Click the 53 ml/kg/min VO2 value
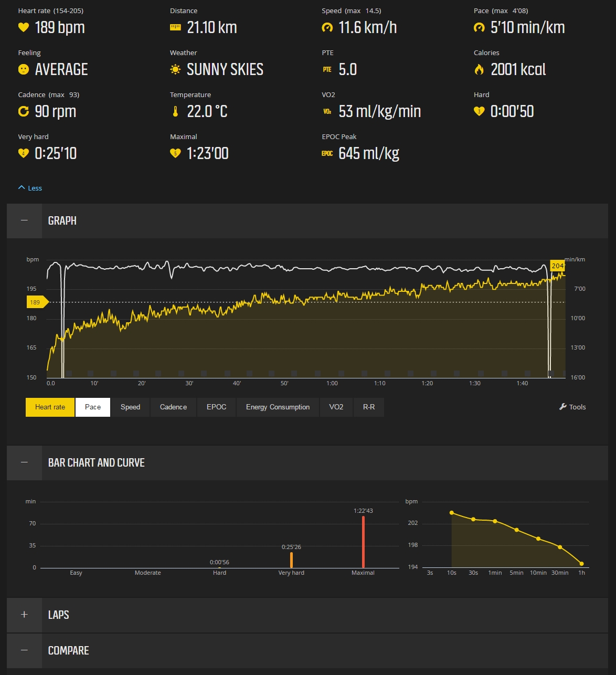The height and width of the screenshot is (675, 616). point(380,111)
